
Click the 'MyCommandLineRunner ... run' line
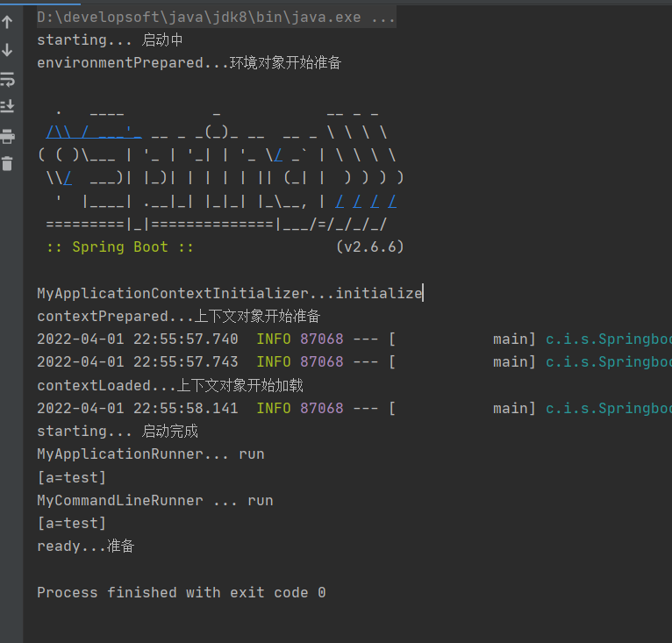155,500
